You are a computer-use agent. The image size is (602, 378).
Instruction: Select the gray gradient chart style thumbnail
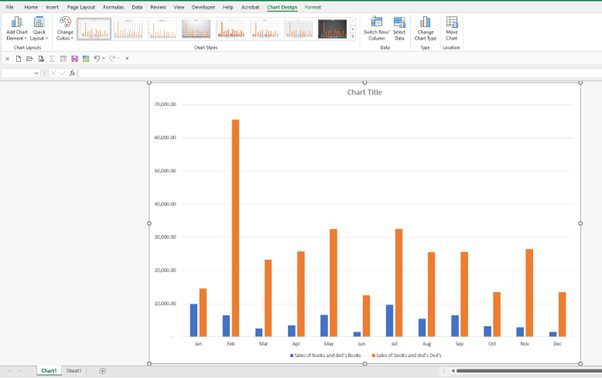coord(196,29)
